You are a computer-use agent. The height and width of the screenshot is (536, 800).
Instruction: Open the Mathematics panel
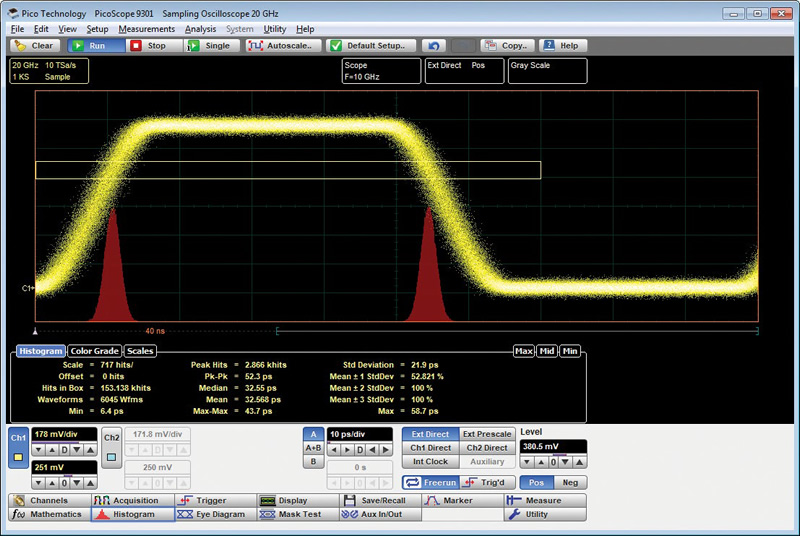click(x=49, y=514)
